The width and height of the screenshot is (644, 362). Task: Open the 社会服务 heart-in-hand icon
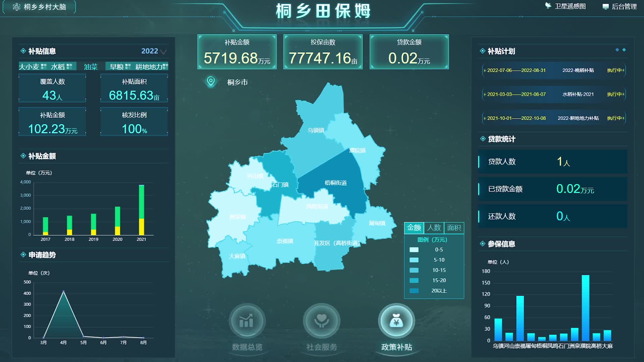[321, 321]
